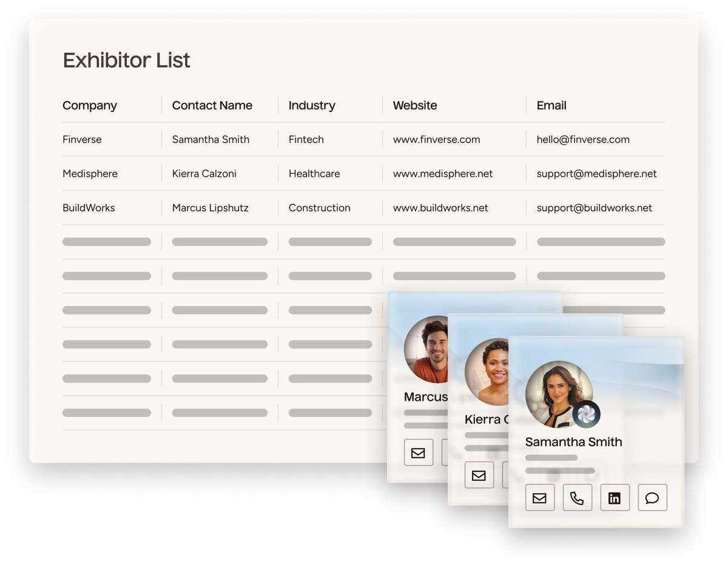Click the support@buildworks.net email link
The image size is (728, 564).
[594, 207]
